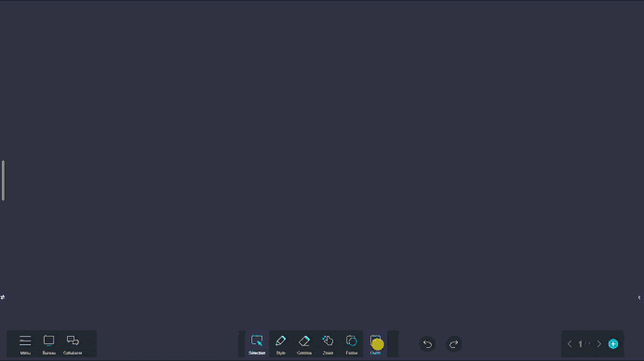Click the narrow handle left of Sélection

point(242,343)
